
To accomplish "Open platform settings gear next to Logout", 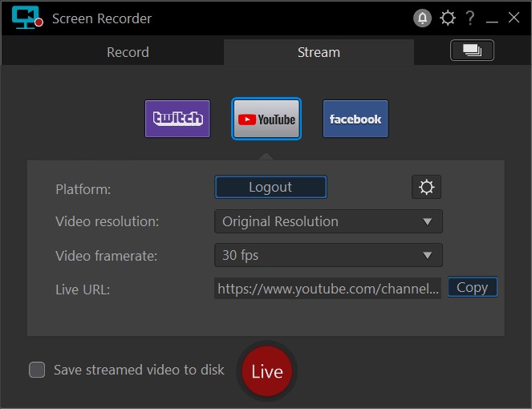I will 426,187.
